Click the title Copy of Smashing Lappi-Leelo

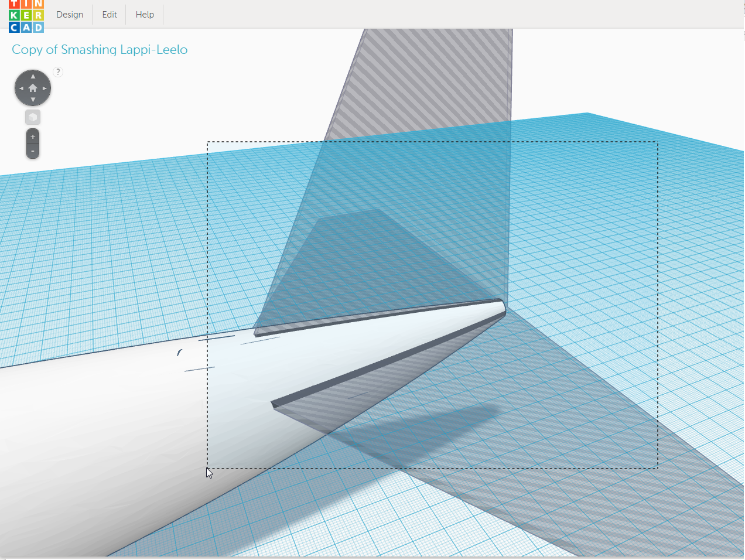point(100,50)
